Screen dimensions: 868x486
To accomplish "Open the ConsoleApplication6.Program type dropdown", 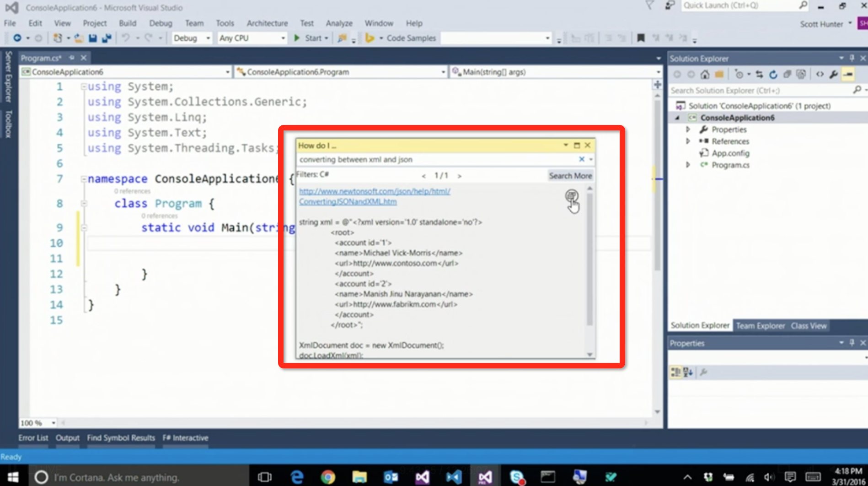I will (x=443, y=72).
